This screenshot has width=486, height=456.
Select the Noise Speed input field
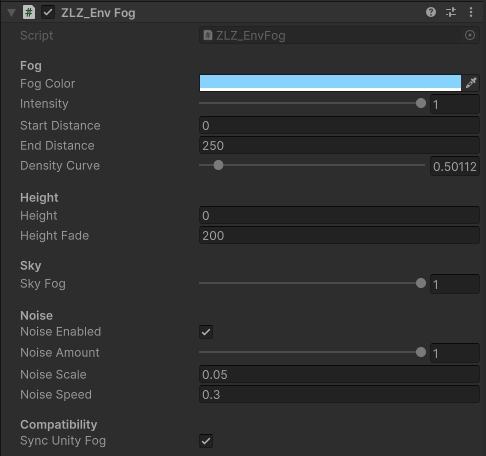339,394
